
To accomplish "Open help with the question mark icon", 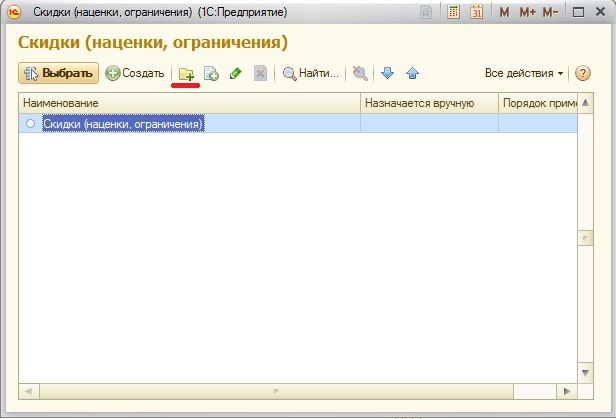I will pos(583,74).
